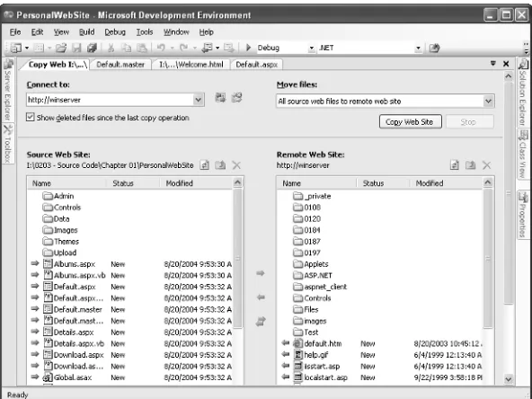Open the Class View side panel
Screen dimensions: 532x399
524,155
